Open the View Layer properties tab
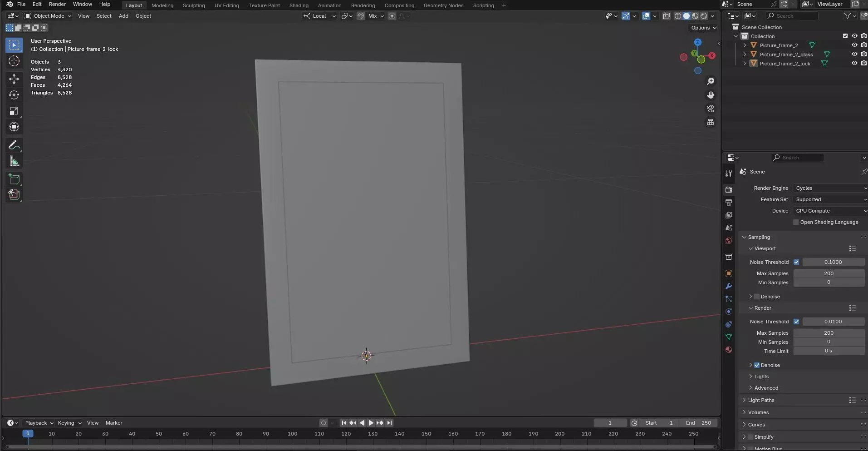Image resolution: width=868 pixels, height=451 pixels. coord(729,215)
